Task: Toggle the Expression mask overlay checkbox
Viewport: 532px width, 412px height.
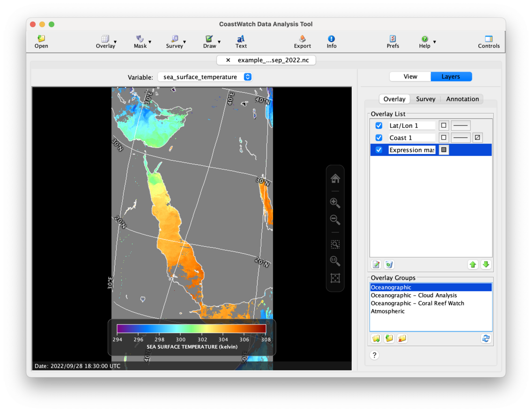Action: pyautogui.click(x=379, y=150)
